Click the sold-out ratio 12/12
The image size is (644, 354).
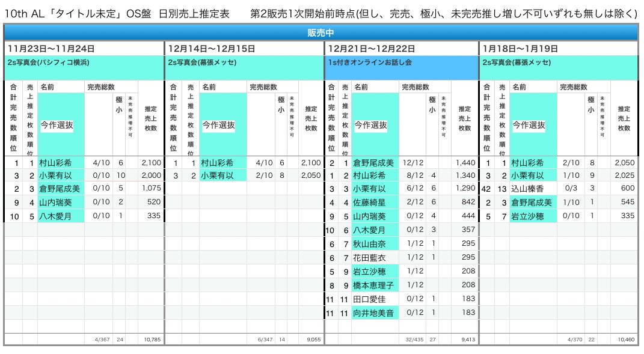[412, 163]
